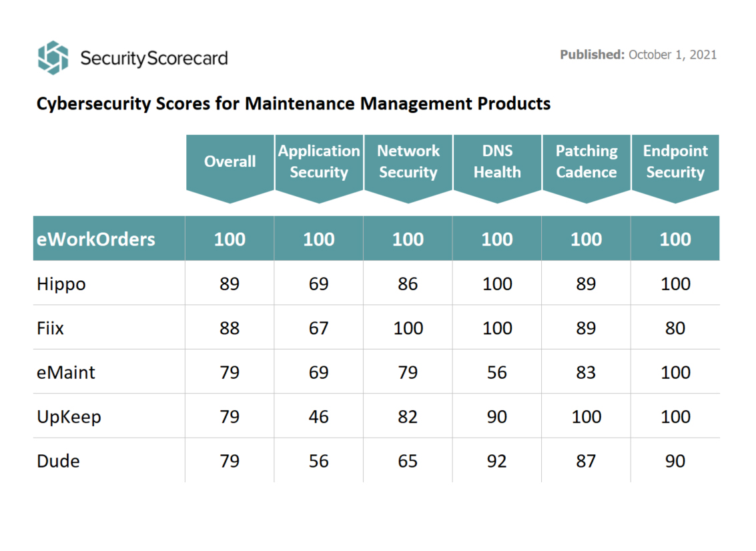Click UpKeep's Application Security score 46
The width and height of the screenshot is (756, 551).
click(x=319, y=417)
